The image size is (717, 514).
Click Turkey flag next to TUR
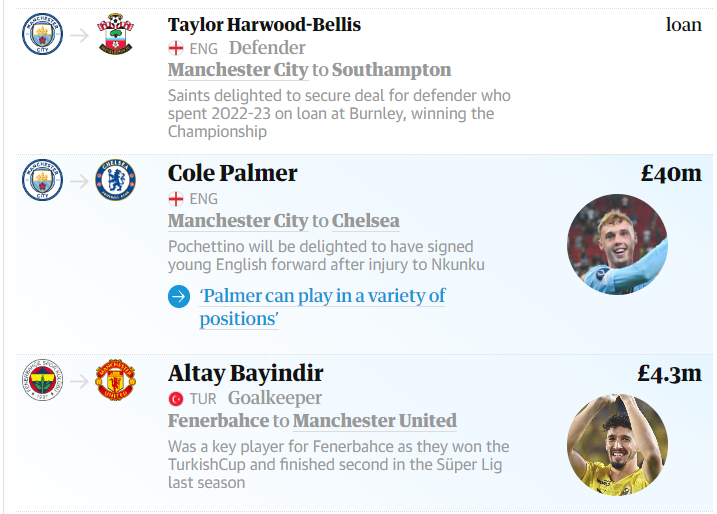[176, 399]
